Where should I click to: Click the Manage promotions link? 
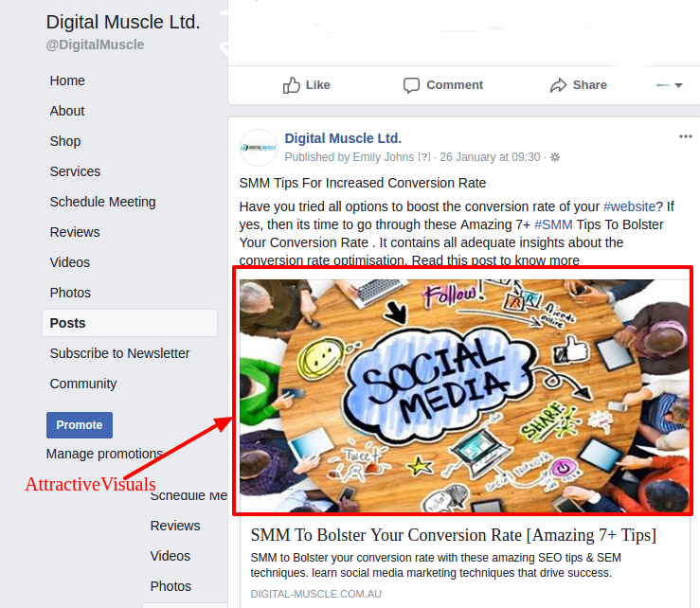[104, 454]
